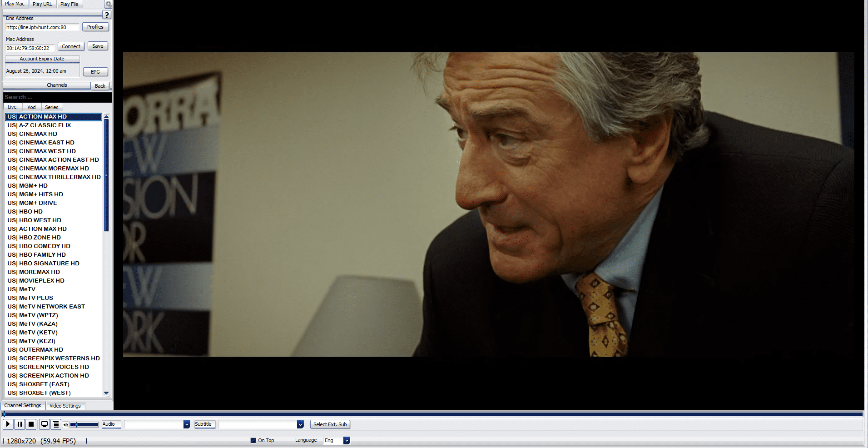Select US| CINEMAX MOREMAX HD channel
This screenshot has height=448, width=868.
(x=54, y=169)
